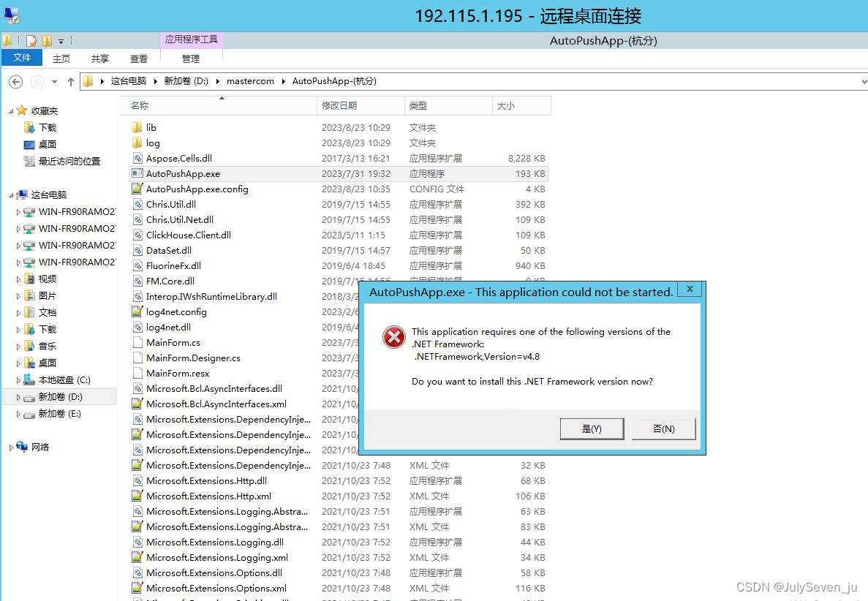Viewport: 868px width, 601px height.
Task: Select the Microsoft.Extensions.Http.dll file icon
Action: [x=137, y=481]
